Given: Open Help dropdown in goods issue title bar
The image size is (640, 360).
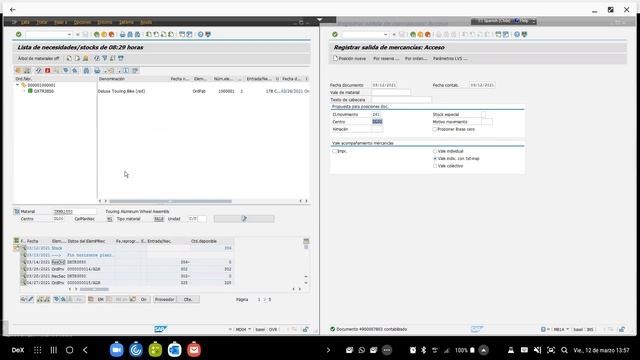Looking at the screenshot, I should 533,21.
